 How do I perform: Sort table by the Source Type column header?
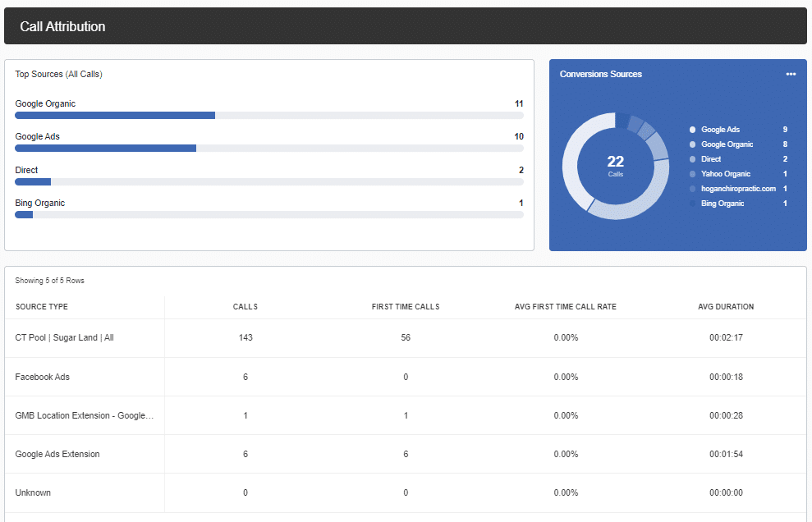(x=42, y=307)
